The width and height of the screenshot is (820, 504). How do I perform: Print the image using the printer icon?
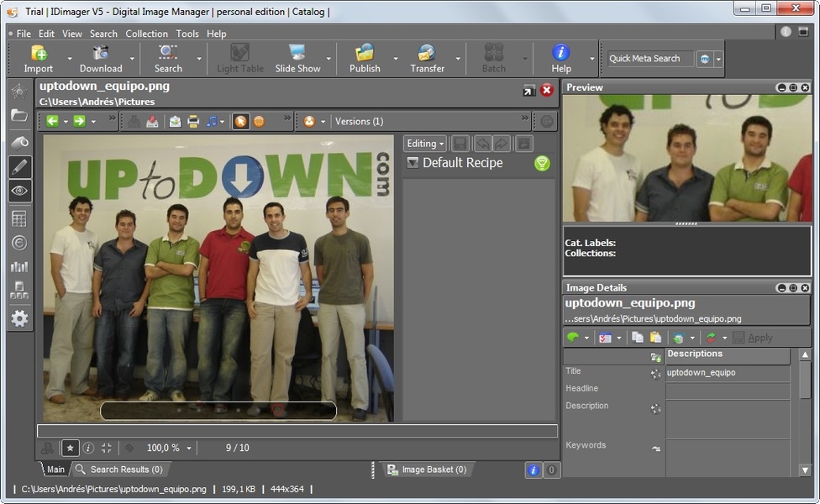[193, 122]
